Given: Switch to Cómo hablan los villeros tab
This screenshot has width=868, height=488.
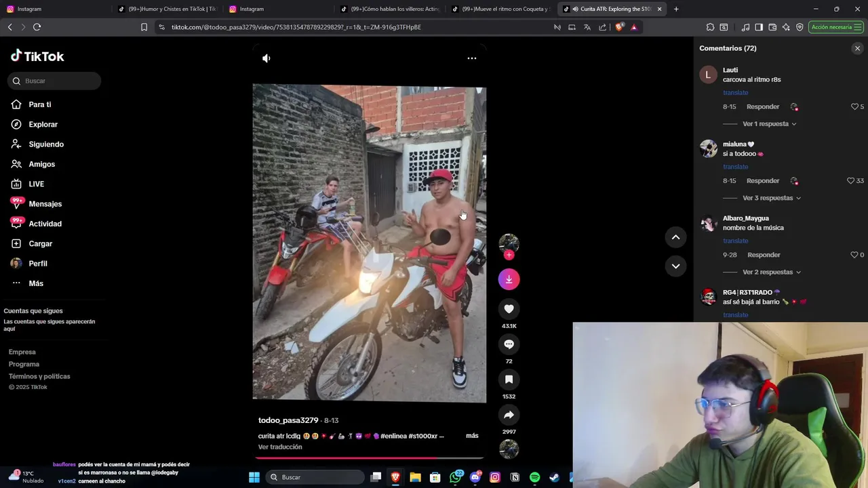Looking at the screenshot, I should click(x=389, y=9).
